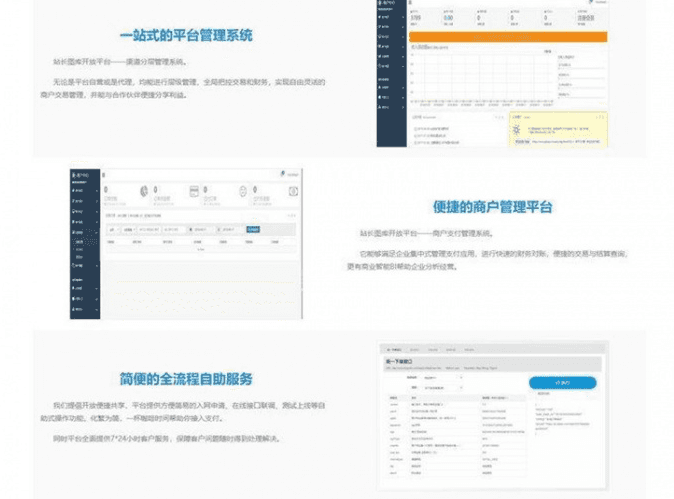Viewport: 674px width, 499px height.
Task: Select the first tab in API documentation panel
Action: 392,349
